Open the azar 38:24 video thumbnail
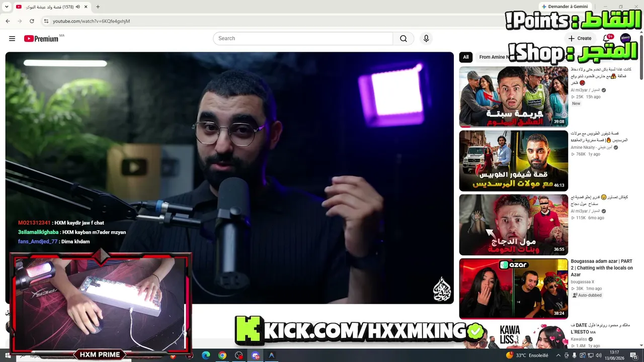644x362 pixels. click(x=513, y=289)
